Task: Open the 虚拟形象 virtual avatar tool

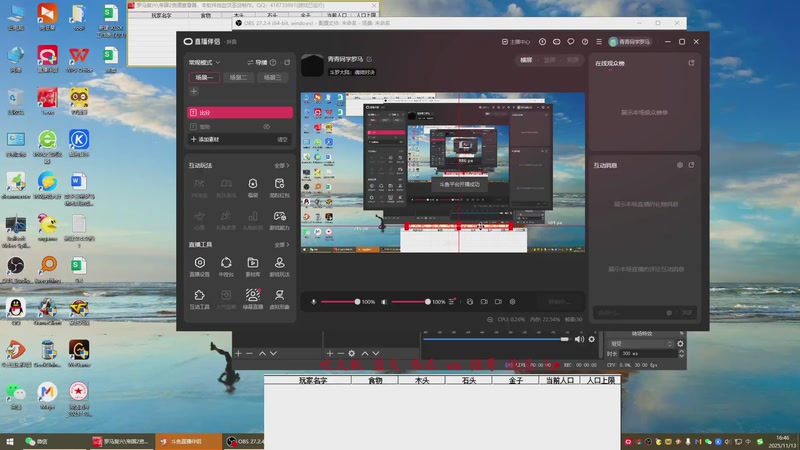Action: coord(280,298)
